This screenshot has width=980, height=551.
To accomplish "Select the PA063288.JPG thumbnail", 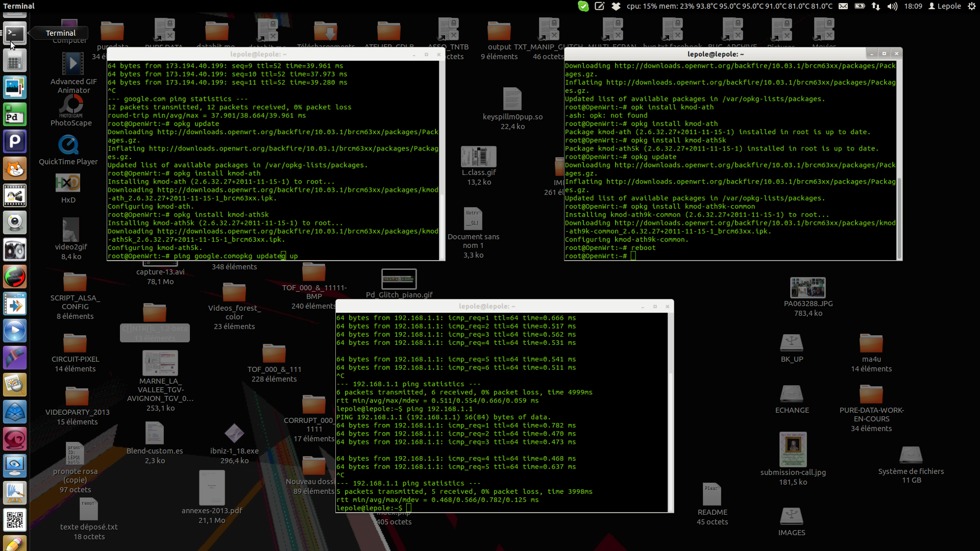I will 807,288.
